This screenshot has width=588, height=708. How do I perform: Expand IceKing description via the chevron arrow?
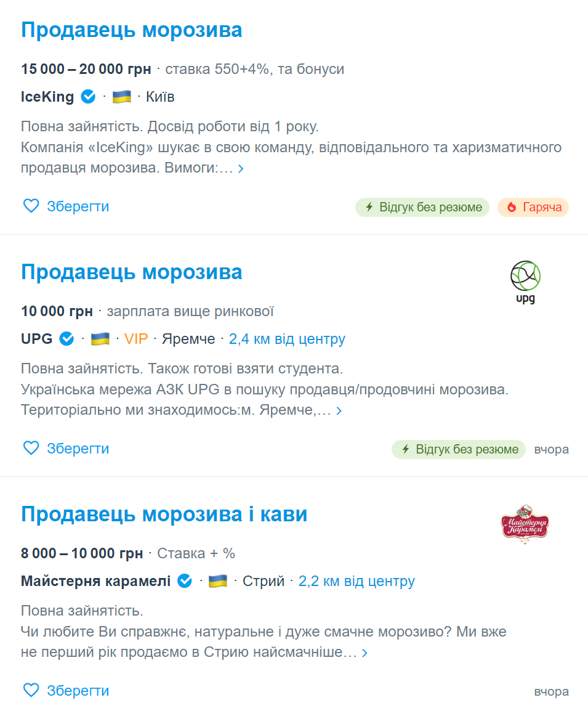click(x=241, y=168)
